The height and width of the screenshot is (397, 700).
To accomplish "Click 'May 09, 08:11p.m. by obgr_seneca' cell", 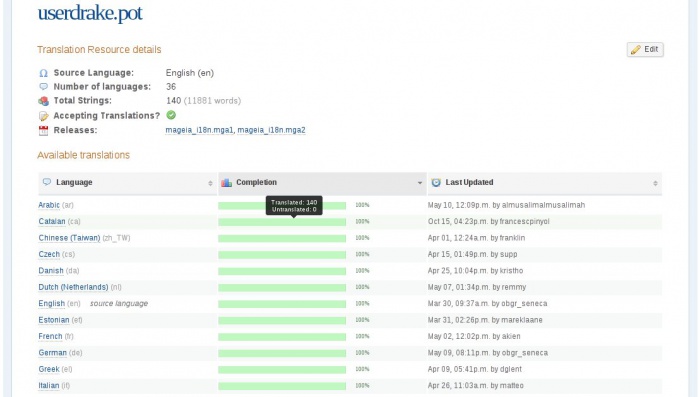I will (x=488, y=353).
